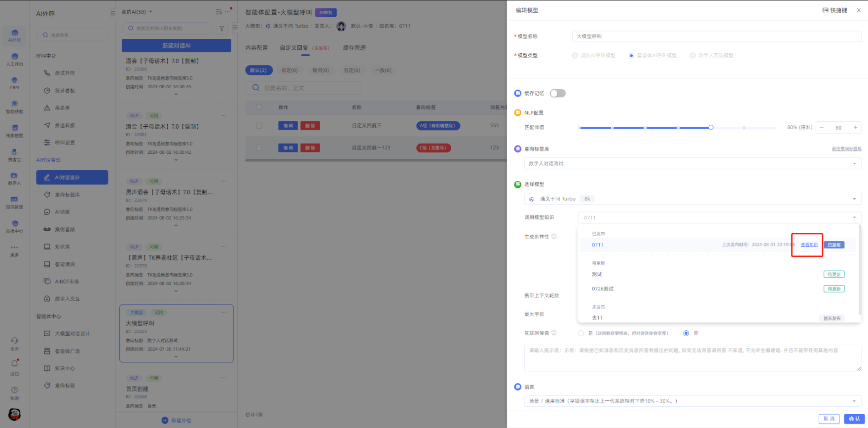Open the 选择模型 dropdown showing 通义千问 Turbo
The image size is (868, 428).
point(692,199)
